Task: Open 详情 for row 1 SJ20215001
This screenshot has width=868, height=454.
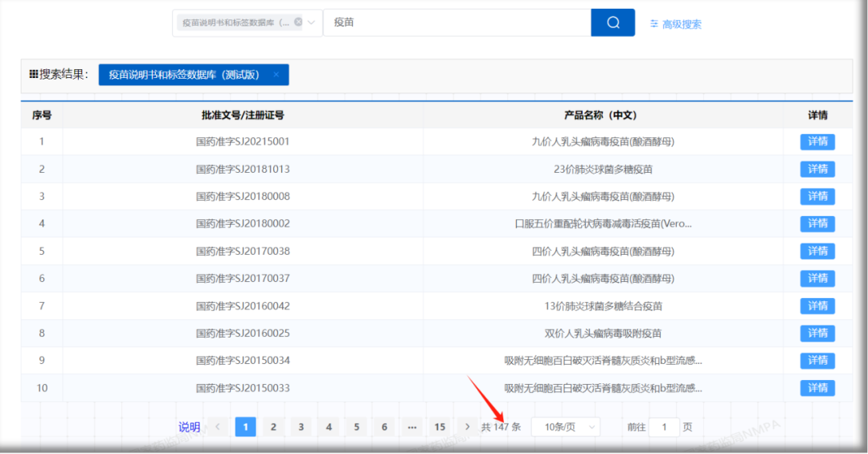Action: tap(817, 142)
